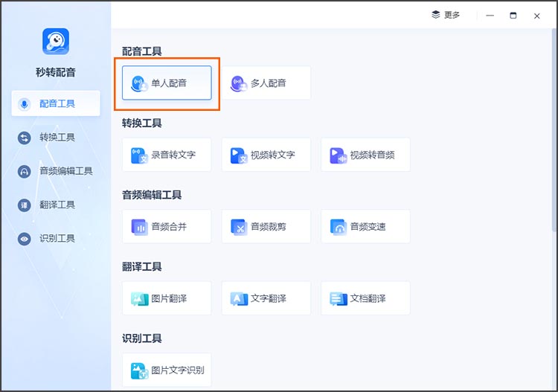Click the sidebar 识别工具 eye icon
Viewport: 558px width, 392px height.
(x=25, y=239)
